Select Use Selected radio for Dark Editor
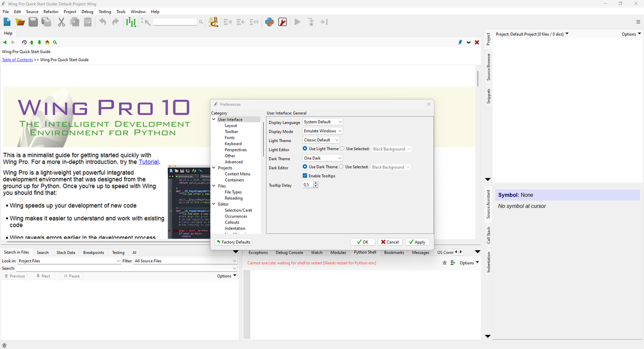Viewport: 644px width, 349px height. (x=341, y=167)
